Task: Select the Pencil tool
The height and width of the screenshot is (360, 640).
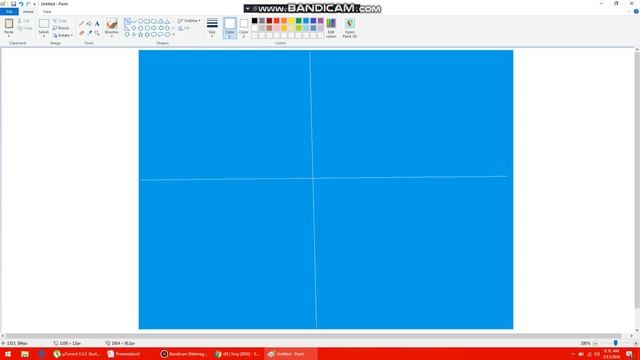Action: (x=81, y=24)
